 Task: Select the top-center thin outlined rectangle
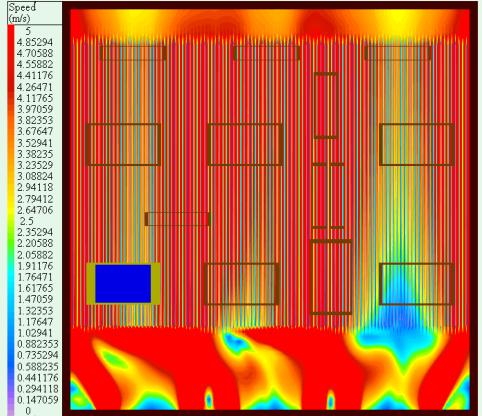click(x=267, y=53)
